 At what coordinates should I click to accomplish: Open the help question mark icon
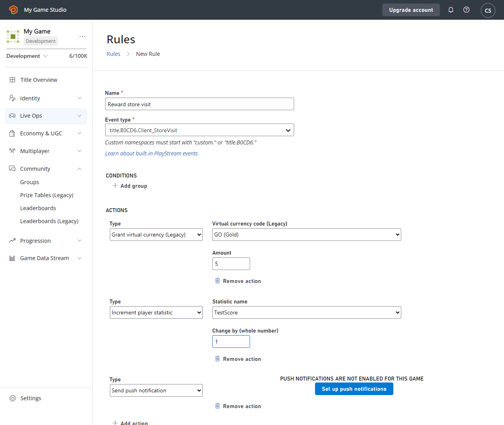click(x=466, y=10)
